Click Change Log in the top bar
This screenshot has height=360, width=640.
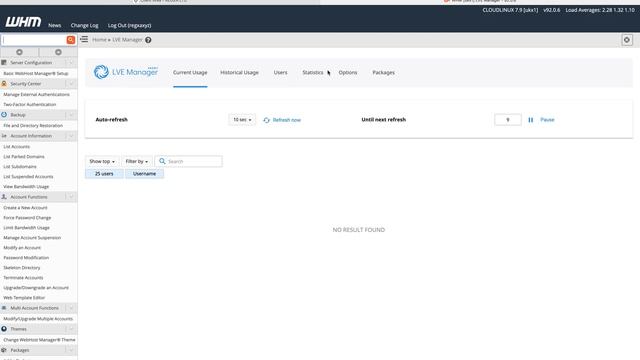84,25
